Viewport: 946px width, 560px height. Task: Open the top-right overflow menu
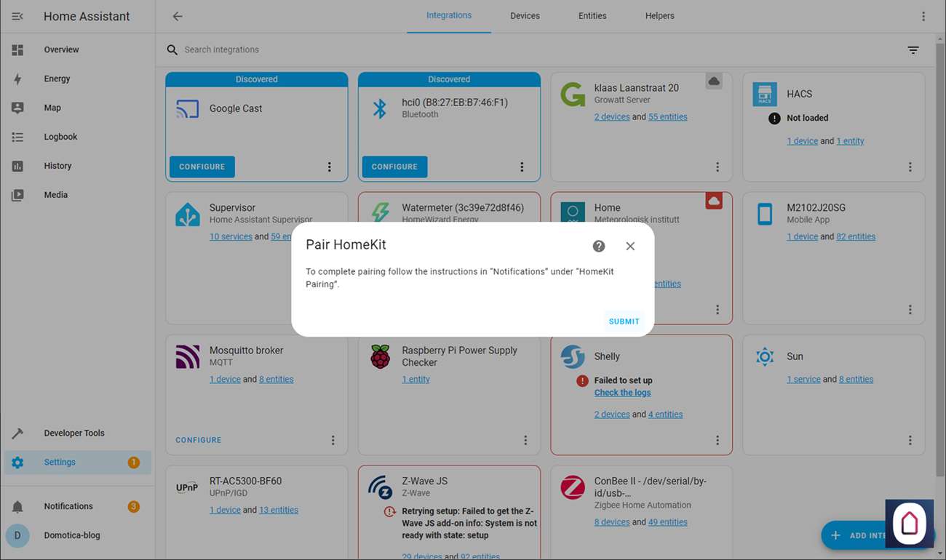tap(923, 16)
